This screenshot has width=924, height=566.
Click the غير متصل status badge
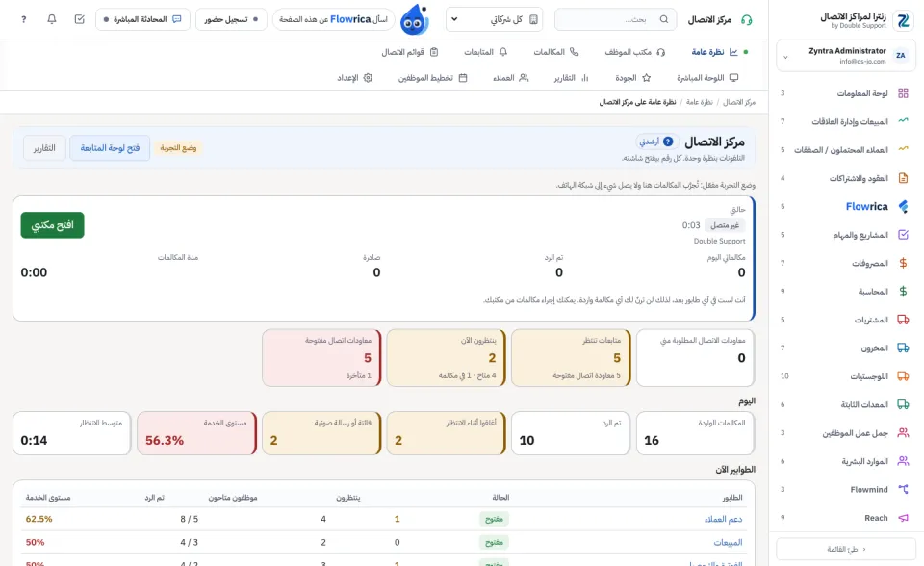point(725,225)
